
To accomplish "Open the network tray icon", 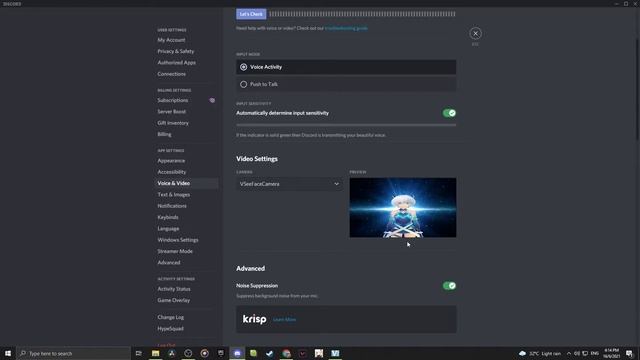I will [x=585, y=353].
